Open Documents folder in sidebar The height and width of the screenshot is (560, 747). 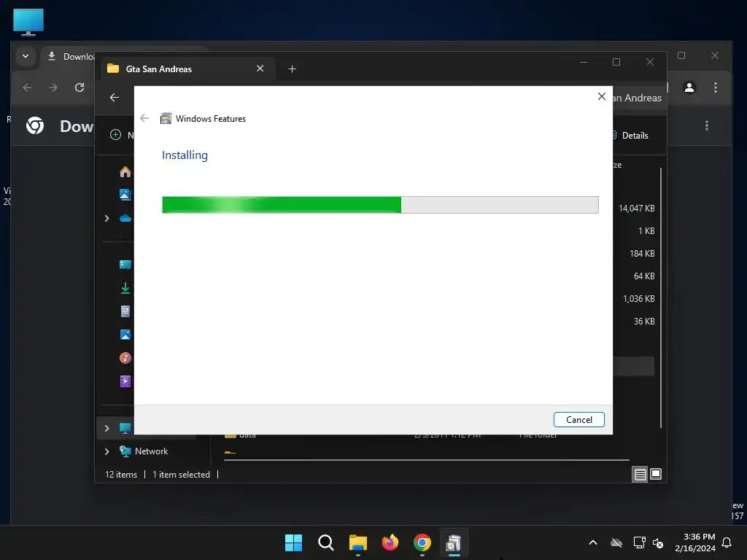pyautogui.click(x=125, y=311)
